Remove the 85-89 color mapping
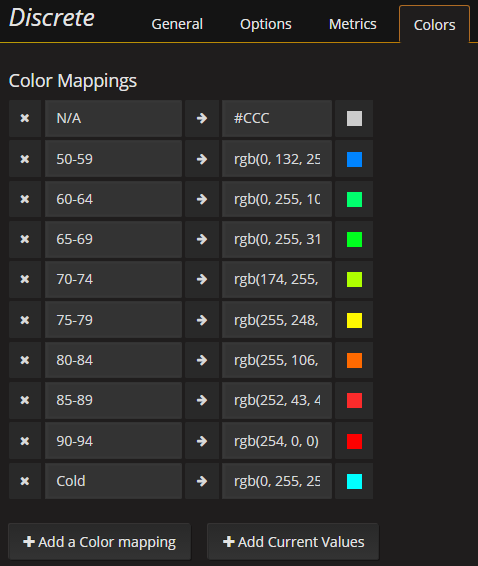Screen dimensions: 478x566 pos(25,400)
